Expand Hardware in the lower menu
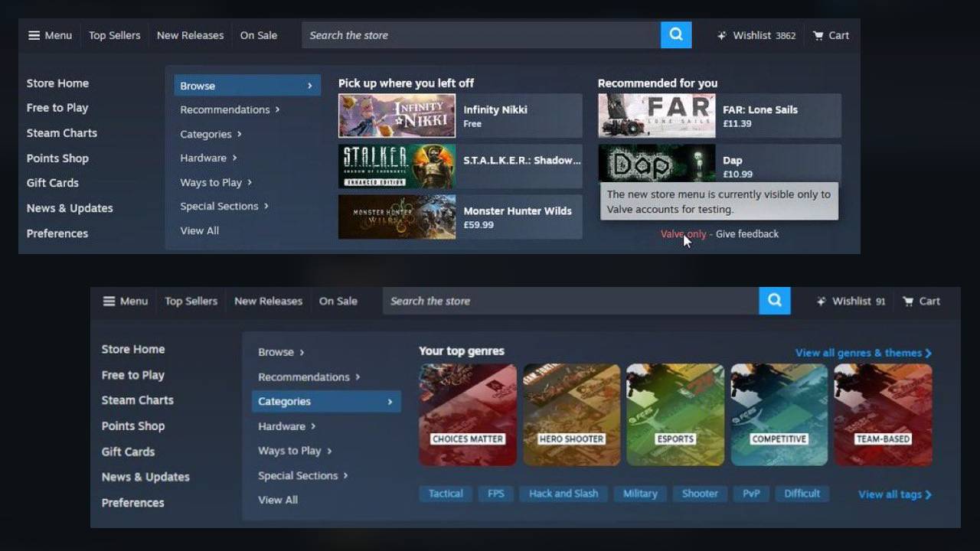The height and width of the screenshot is (551, 980). 287,426
